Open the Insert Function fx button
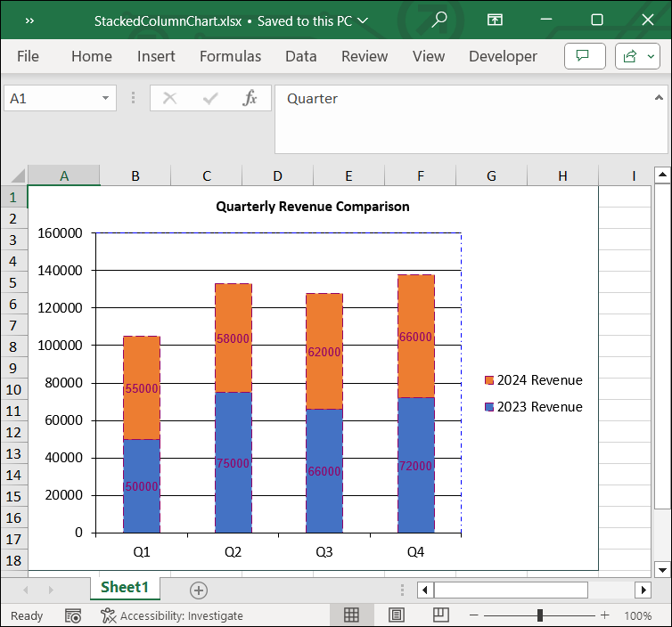 click(250, 98)
